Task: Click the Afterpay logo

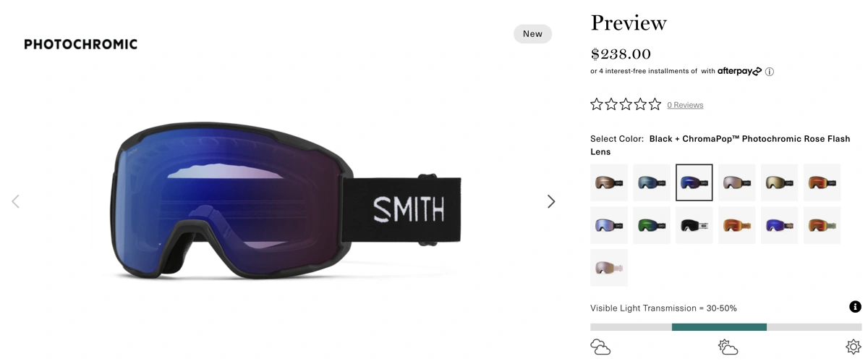Action: (739, 71)
